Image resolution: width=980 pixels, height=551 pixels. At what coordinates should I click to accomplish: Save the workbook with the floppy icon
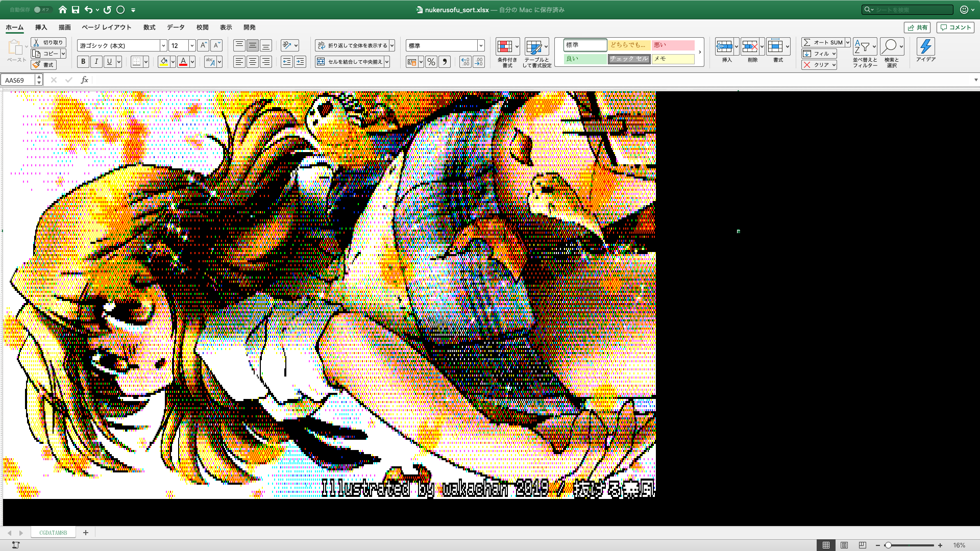pyautogui.click(x=76, y=10)
